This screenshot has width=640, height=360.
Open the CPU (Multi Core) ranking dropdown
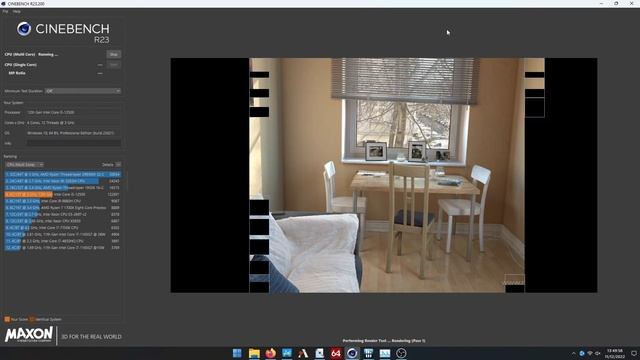point(24,164)
